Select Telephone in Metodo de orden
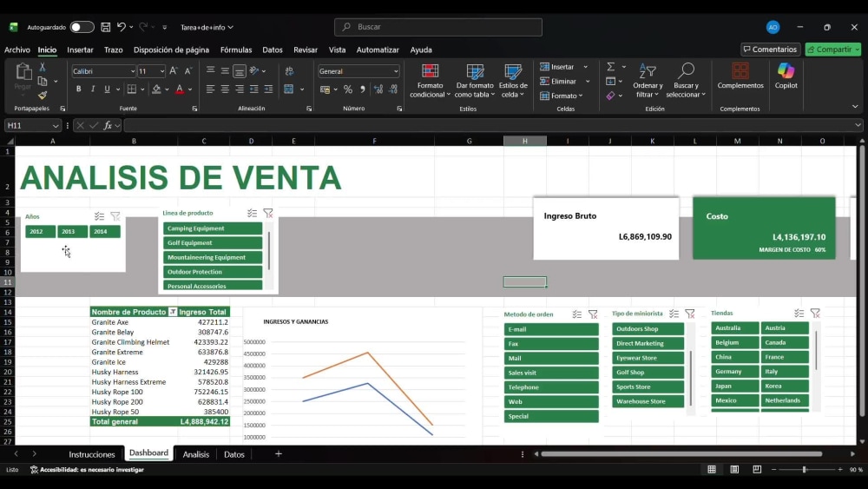This screenshot has width=868, height=489. (551, 387)
